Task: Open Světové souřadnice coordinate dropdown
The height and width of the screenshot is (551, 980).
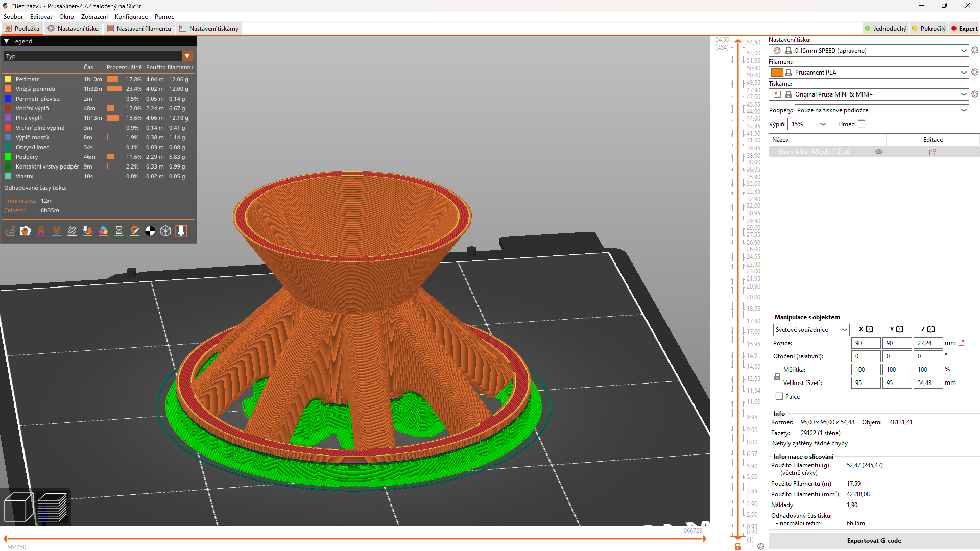Action: (x=811, y=330)
